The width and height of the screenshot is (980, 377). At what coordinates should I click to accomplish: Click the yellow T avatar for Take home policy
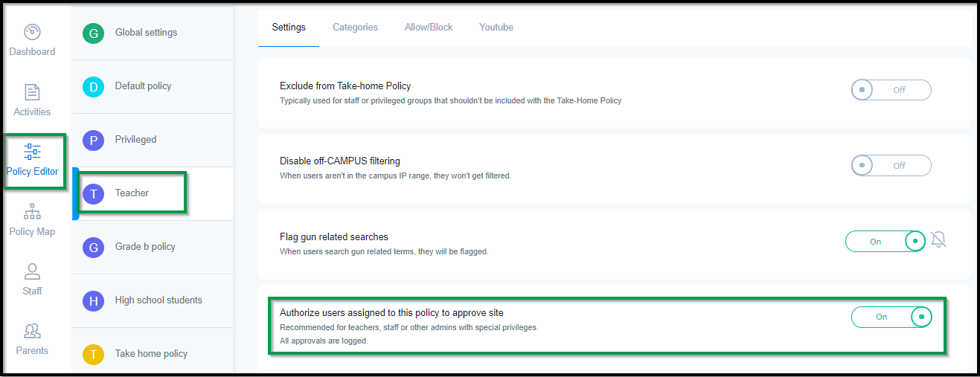point(93,354)
